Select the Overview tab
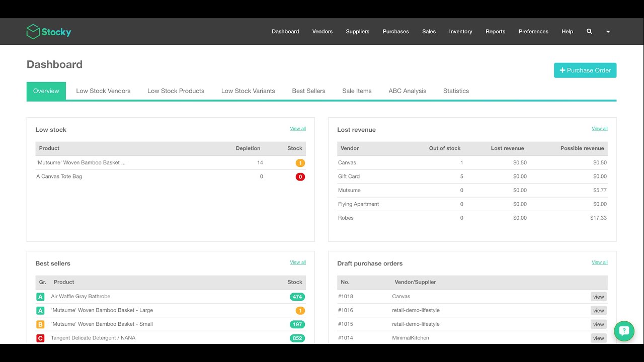The width and height of the screenshot is (644, 362). pyautogui.click(x=46, y=91)
